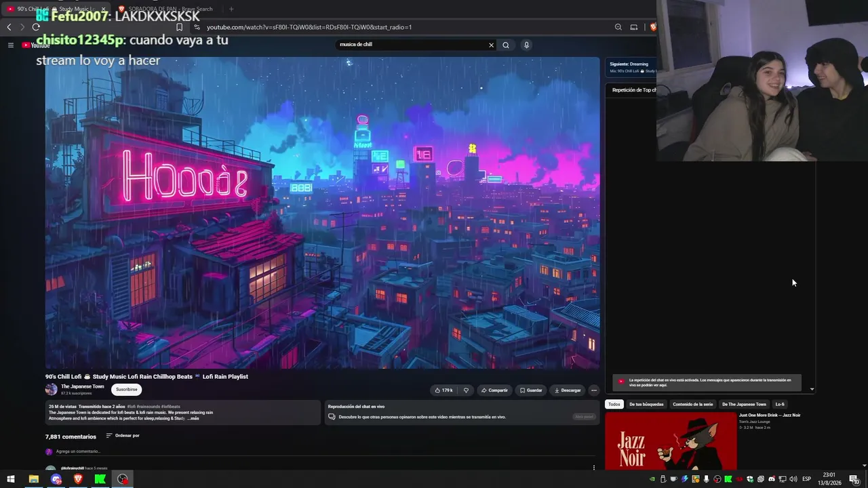Open the Discord system tray icon
868x488 pixels.
pyautogui.click(x=771, y=479)
